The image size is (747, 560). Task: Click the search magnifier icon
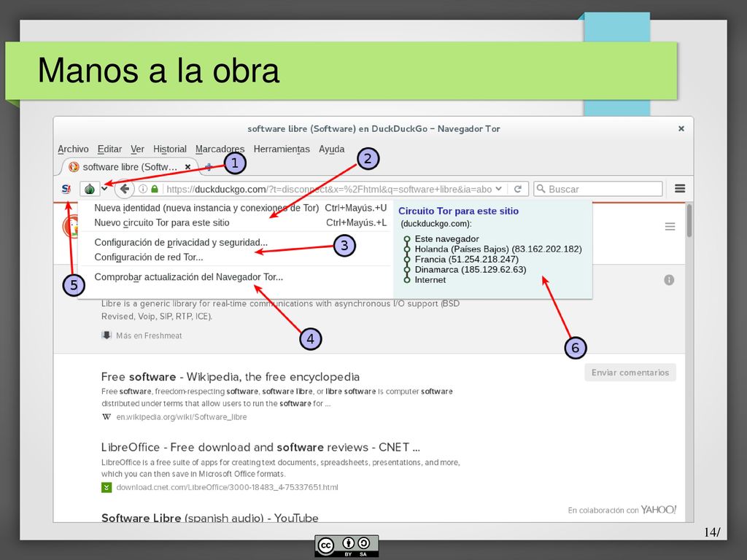pos(541,189)
